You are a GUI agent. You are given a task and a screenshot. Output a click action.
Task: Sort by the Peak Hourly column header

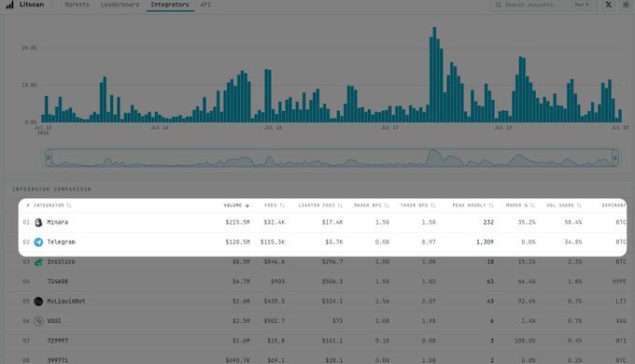click(469, 205)
